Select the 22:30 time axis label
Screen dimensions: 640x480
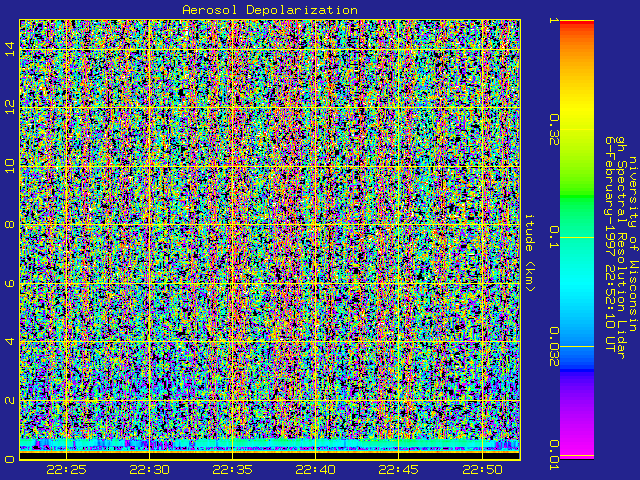click(x=149, y=470)
